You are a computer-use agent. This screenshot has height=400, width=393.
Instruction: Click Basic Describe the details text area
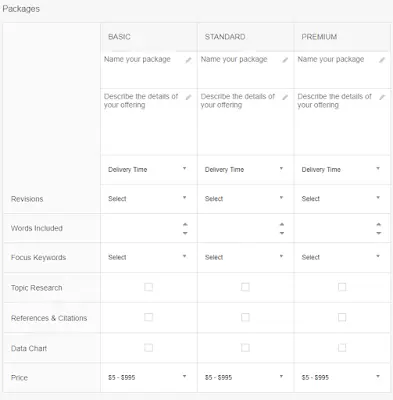point(149,122)
